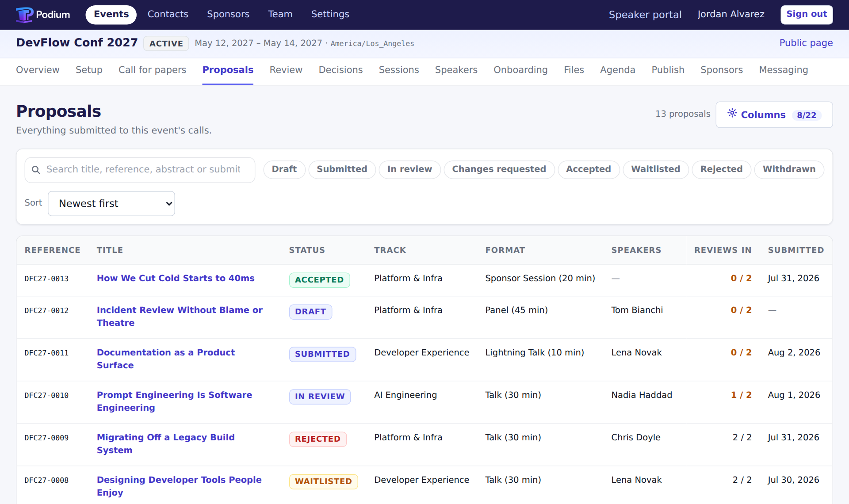Click the WAITLISTED status badge
This screenshot has width=849, height=504.
coord(323,481)
